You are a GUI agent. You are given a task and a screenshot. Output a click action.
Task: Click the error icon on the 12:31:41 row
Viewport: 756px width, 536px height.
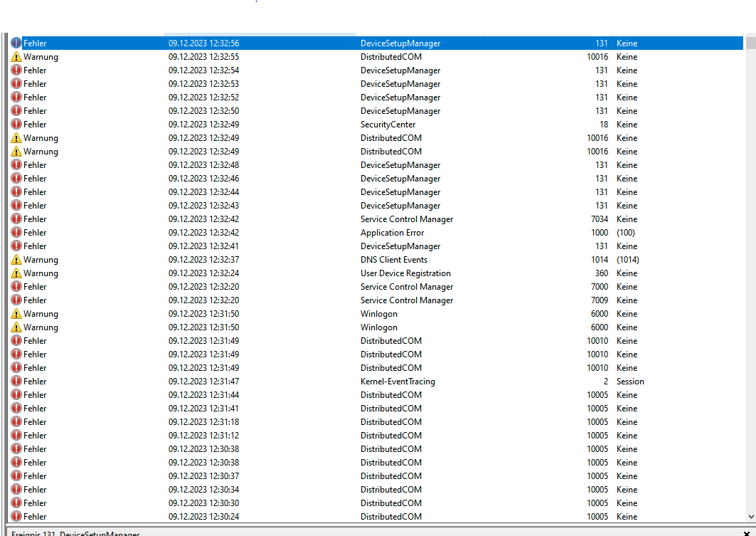click(x=16, y=408)
